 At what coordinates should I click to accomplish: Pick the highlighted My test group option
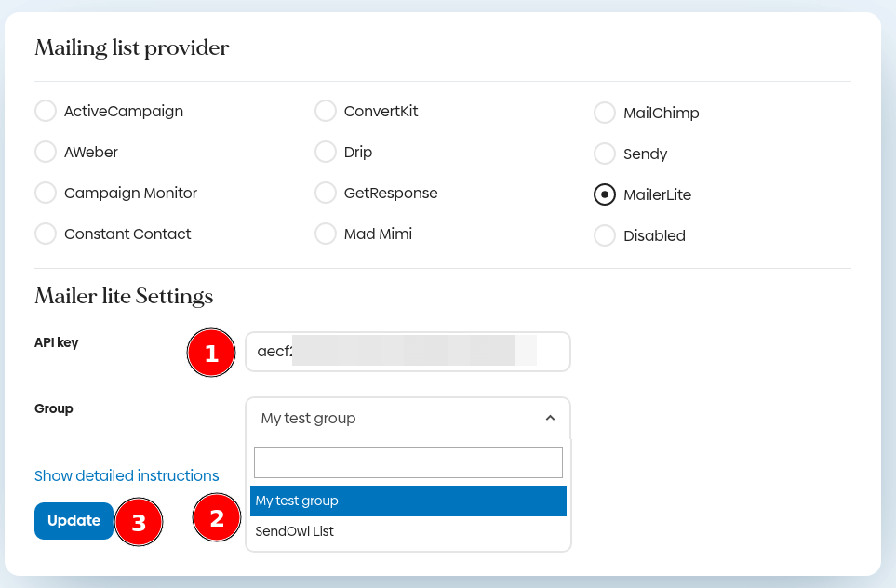[x=408, y=501]
